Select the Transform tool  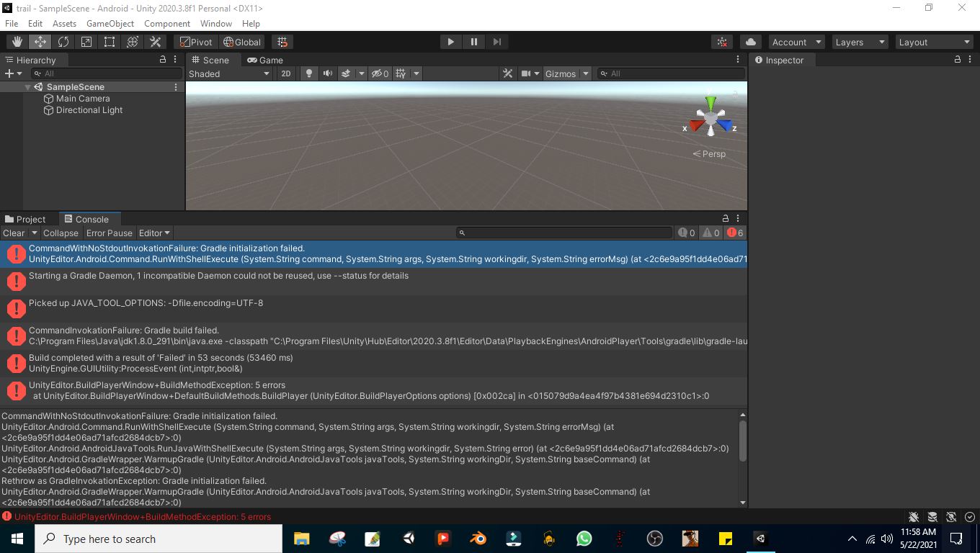133,42
